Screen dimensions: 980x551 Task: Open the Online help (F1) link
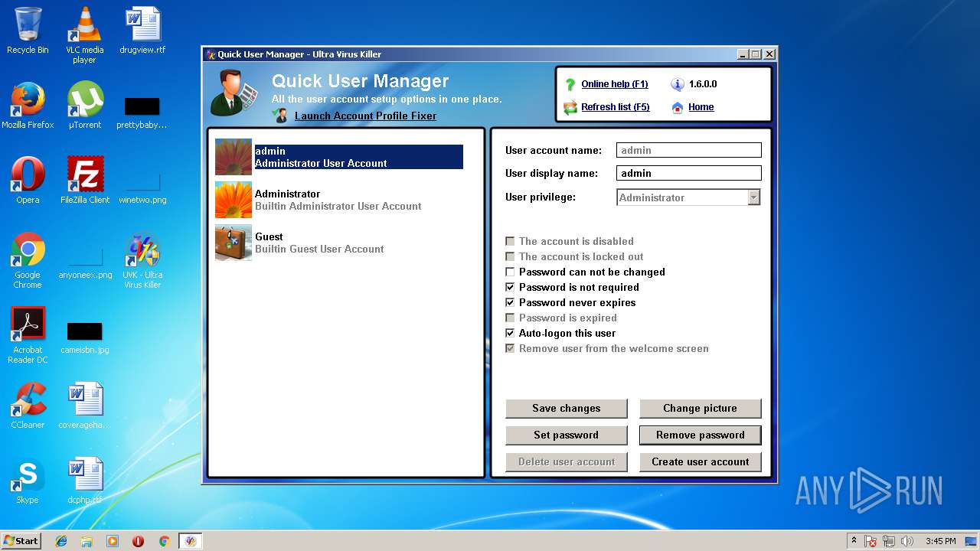point(615,84)
